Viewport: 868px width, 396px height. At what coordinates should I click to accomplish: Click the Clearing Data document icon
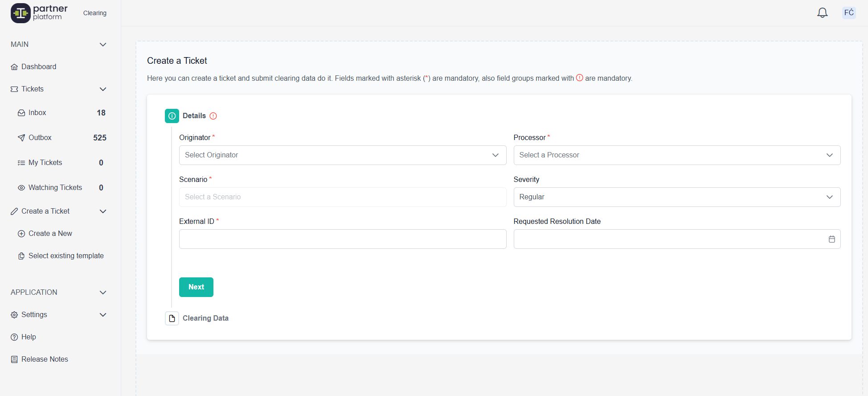(172, 318)
